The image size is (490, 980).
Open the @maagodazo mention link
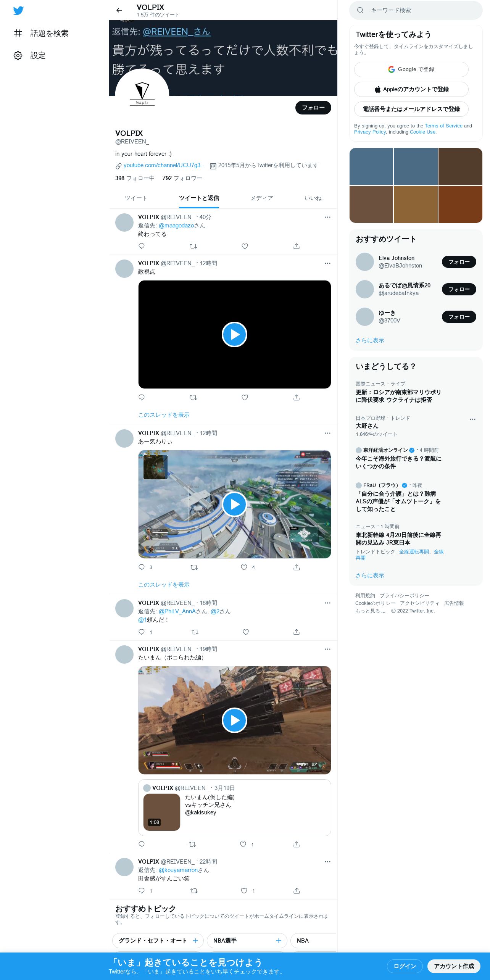(176, 226)
